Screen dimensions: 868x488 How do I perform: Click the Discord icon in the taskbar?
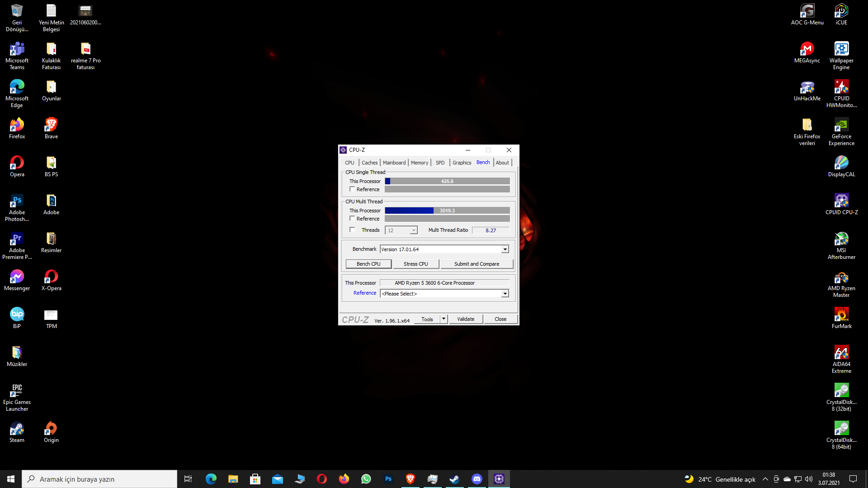click(476, 479)
